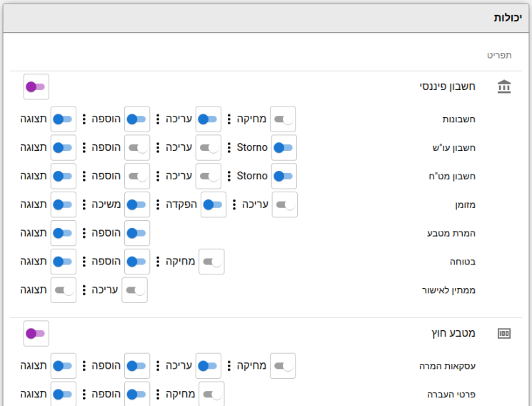Click the bank icon beside חשבון פיננסי

point(504,86)
